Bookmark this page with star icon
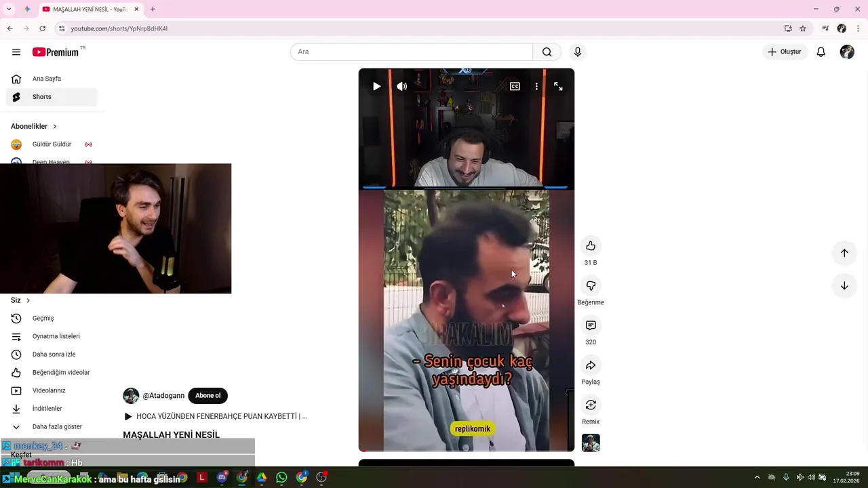868x488 pixels. [x=803, y=28]
